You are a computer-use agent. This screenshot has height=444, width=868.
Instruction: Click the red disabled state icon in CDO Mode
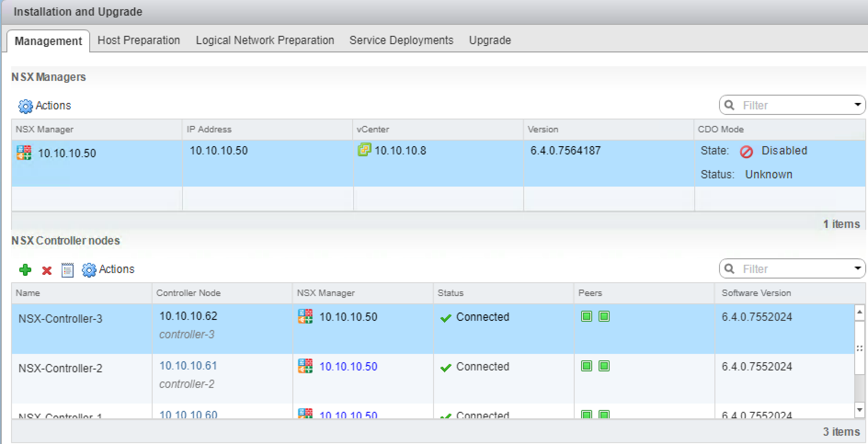point(747,152)
